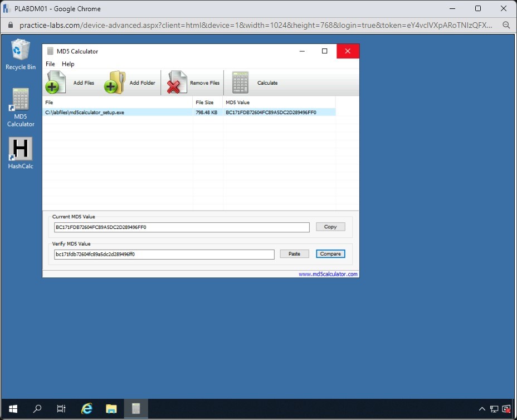Open File Explorer from the taskbar
The height and width of the screenshot is (420, 517).
(x=111, y=409)
